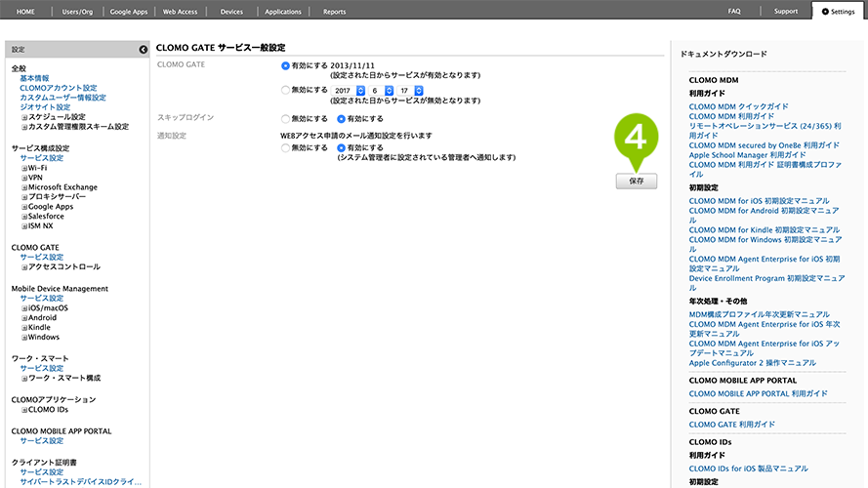
Task: Select CLOMO GATE 有効にする radio button
Action: 285,65
